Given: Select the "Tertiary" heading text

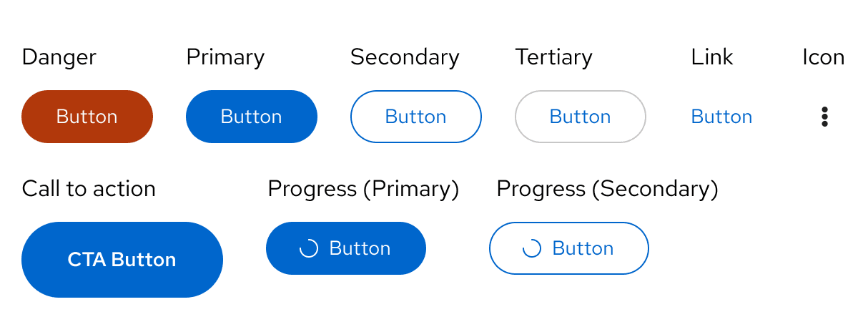Looking at the screenshot, I should [x=554, y=57].
